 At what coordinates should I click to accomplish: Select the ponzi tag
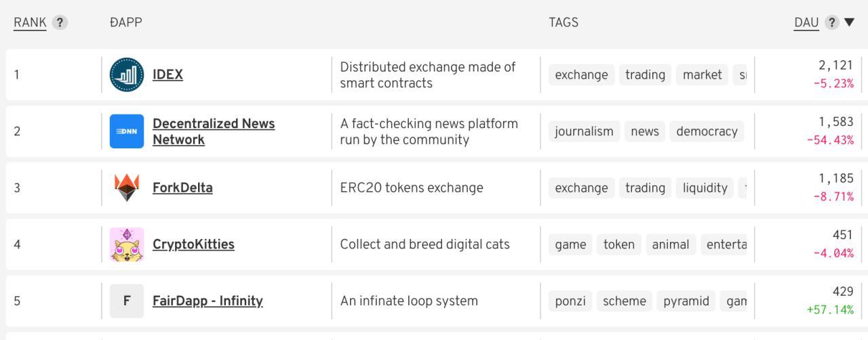570,301
